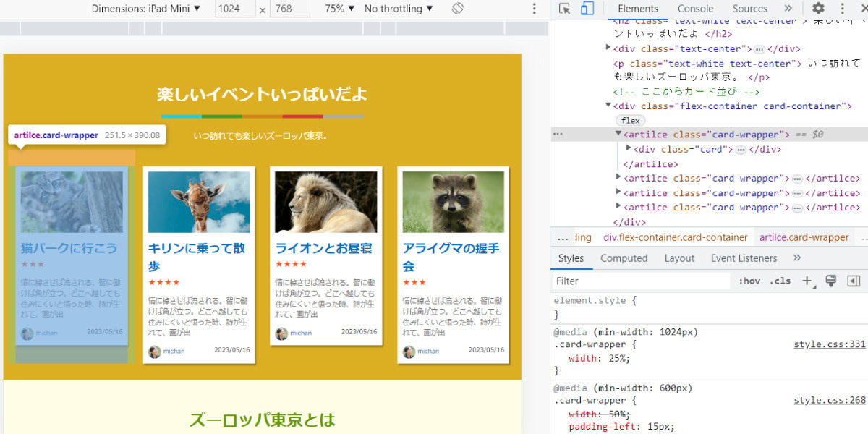The height and width of the screenshot is (434, 868).
Task: Show more Styles pane tabs
Action: click(797, 258)
